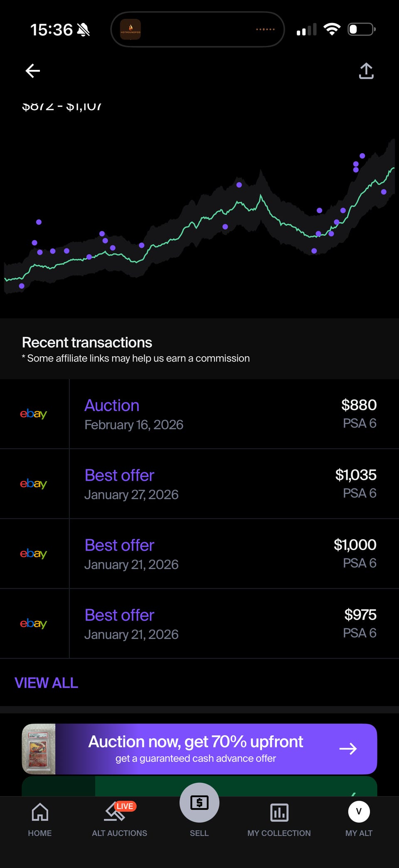Tap the Dynamic Island app icon
This screenshot has height=868, width=399.
(x=131, y=30)
